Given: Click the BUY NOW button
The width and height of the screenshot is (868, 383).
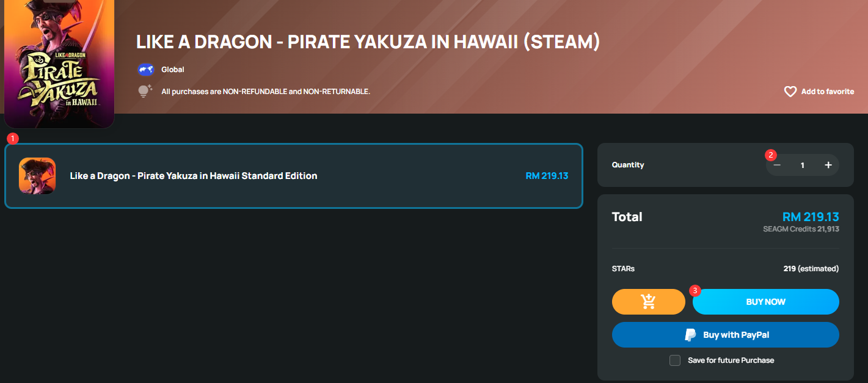Looking at the screenshot, I should click(766, 302).
